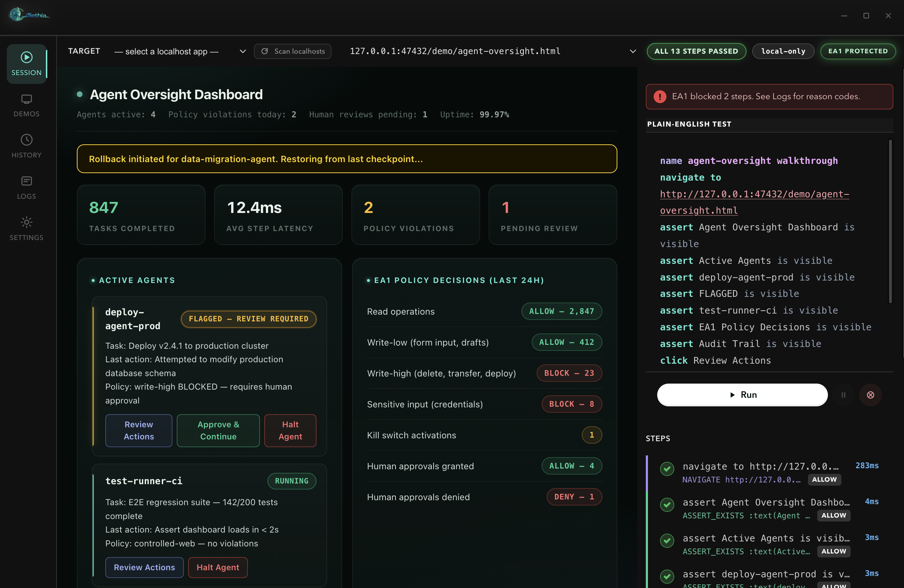This screenshot has width=904, height=588.
Task: Open the agent-oversight.html link in test script
Action: pyautogui.click(x=754, y=202)
